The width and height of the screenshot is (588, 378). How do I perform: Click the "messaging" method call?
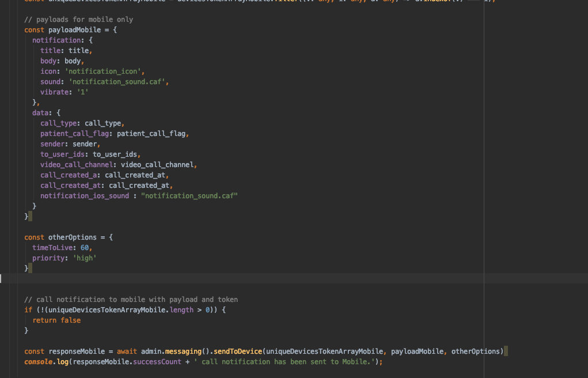(x=183, y=351)
